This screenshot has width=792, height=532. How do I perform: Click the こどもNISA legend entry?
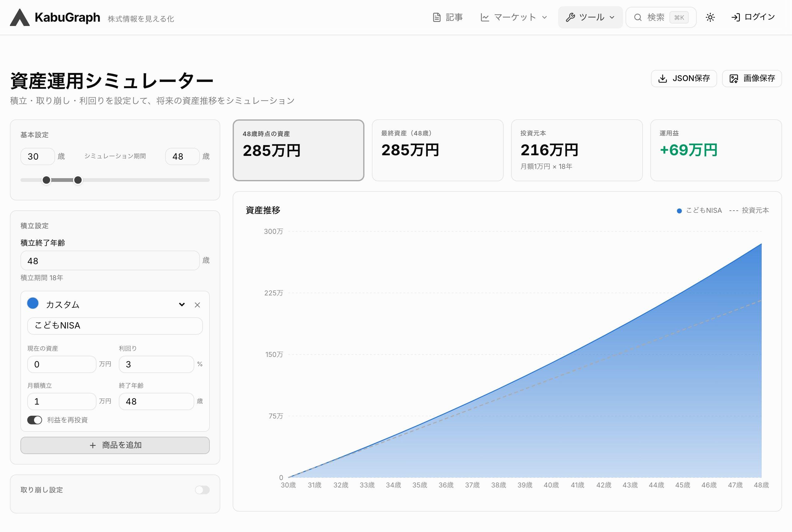pyautogui.click(x=699, y=210)
